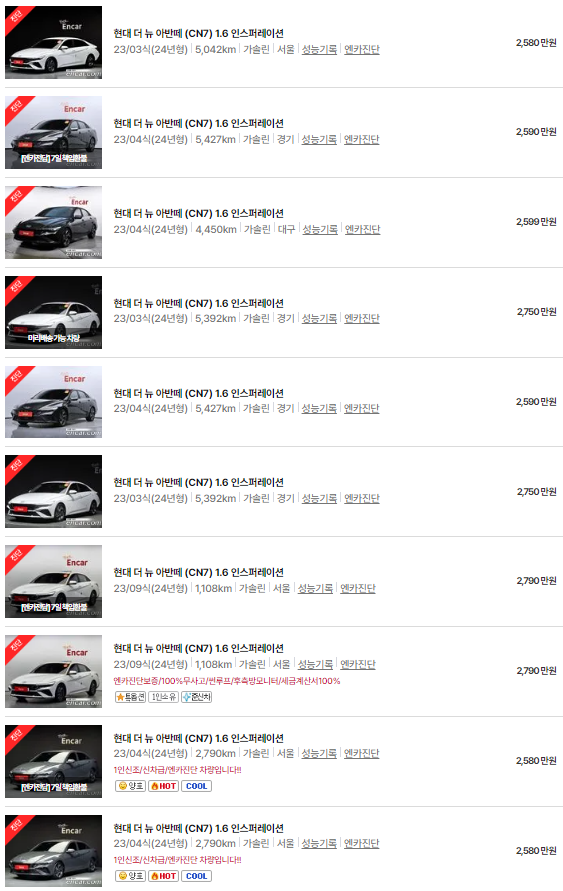Open the title of the 5,042km 서울 listing
Image resolution: width=563 pixels, height=891 pixels.
198,34
